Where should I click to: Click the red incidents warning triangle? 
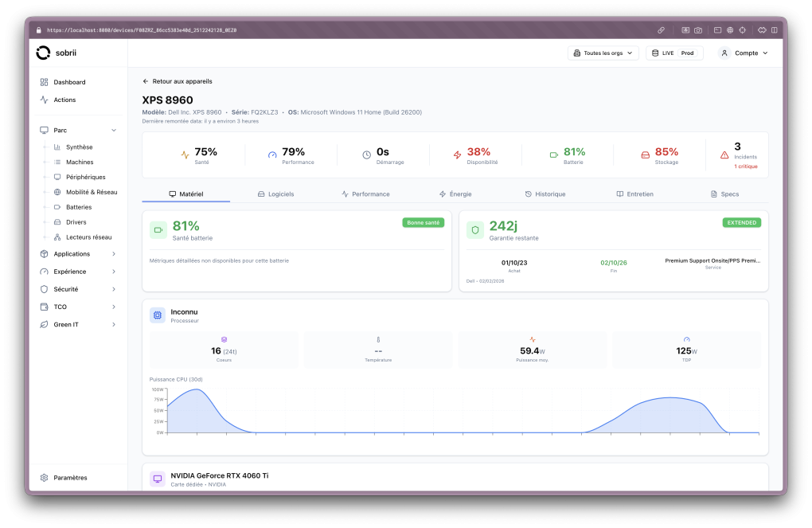coord(724,155)
